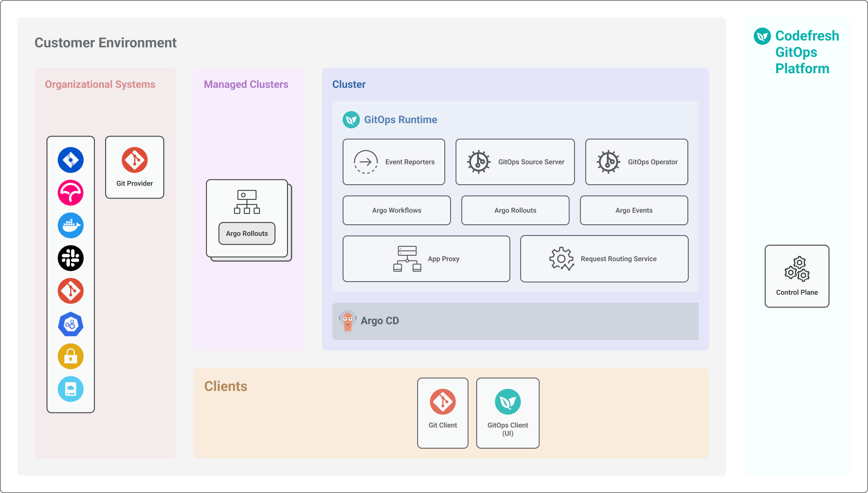Click the Request Routing Service box
This screenshot has height=493, width=868.
604,259
